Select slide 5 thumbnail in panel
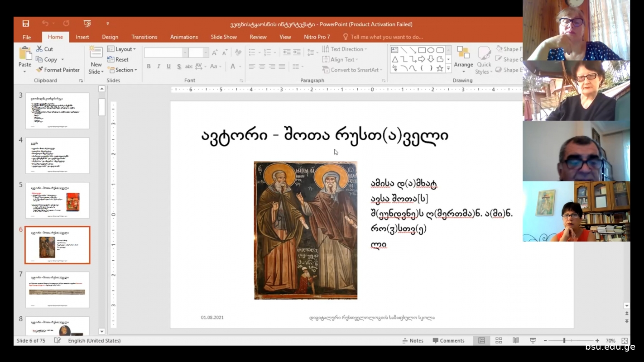 [x=58, y=200]
